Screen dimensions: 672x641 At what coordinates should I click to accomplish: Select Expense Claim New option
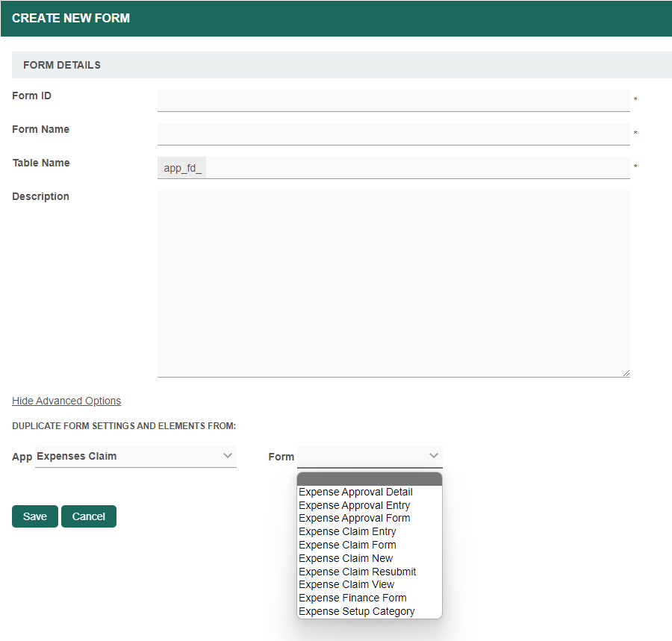(x=346, y=558)
